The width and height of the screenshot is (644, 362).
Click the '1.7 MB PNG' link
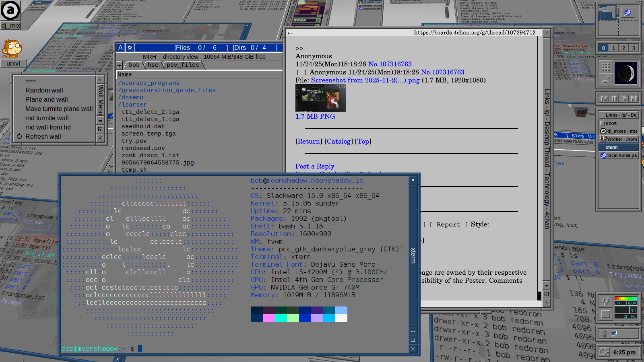[x=315, y=117]
